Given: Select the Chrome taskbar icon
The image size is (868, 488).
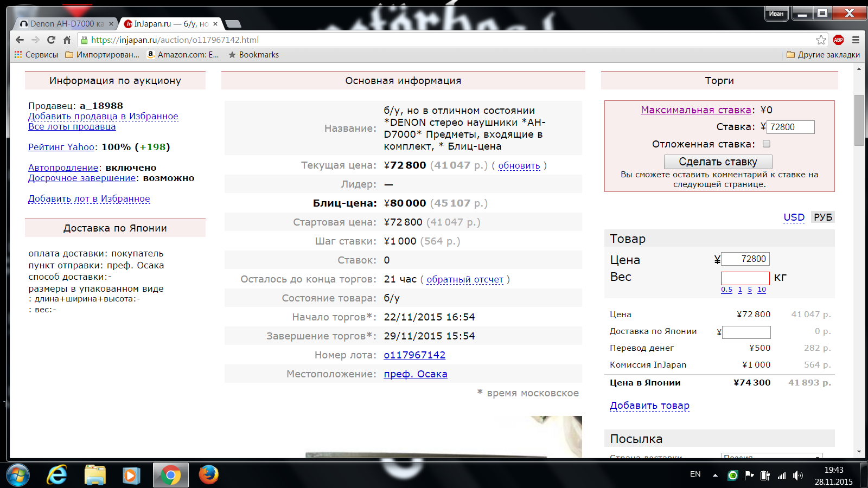Looking at the screenshot, I should 170,475.
